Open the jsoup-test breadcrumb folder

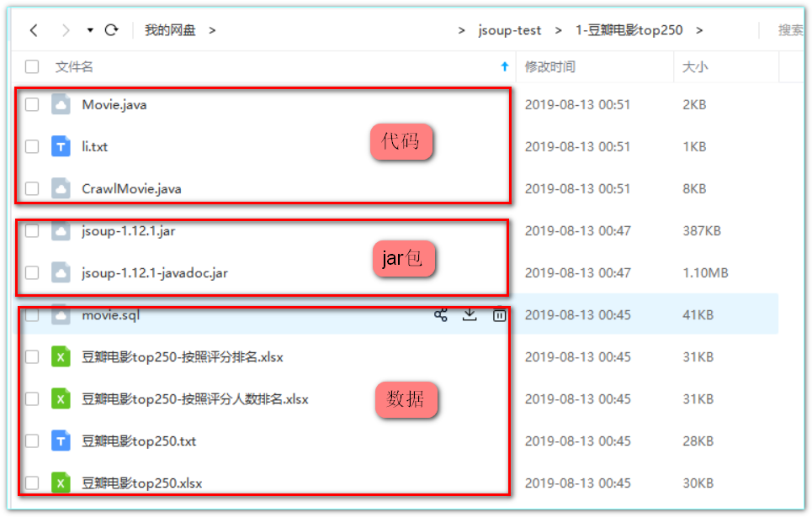point(510,30)
